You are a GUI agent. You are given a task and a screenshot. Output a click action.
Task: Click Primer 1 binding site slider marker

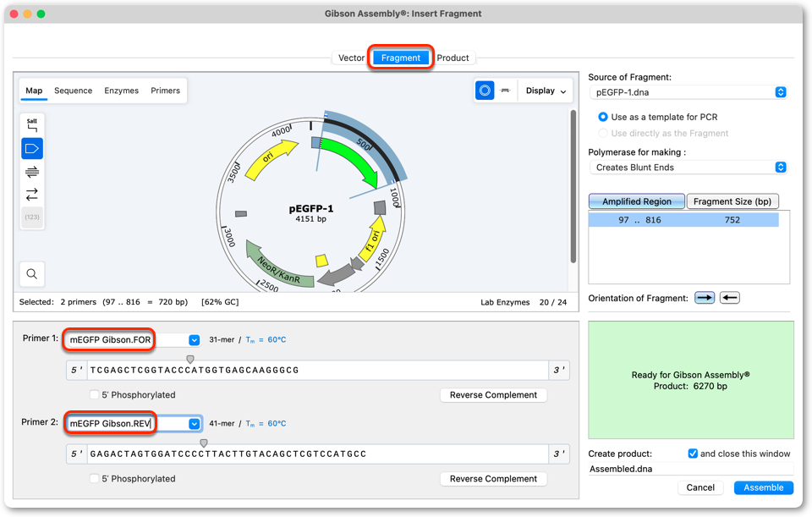click(x=190, y=359)
